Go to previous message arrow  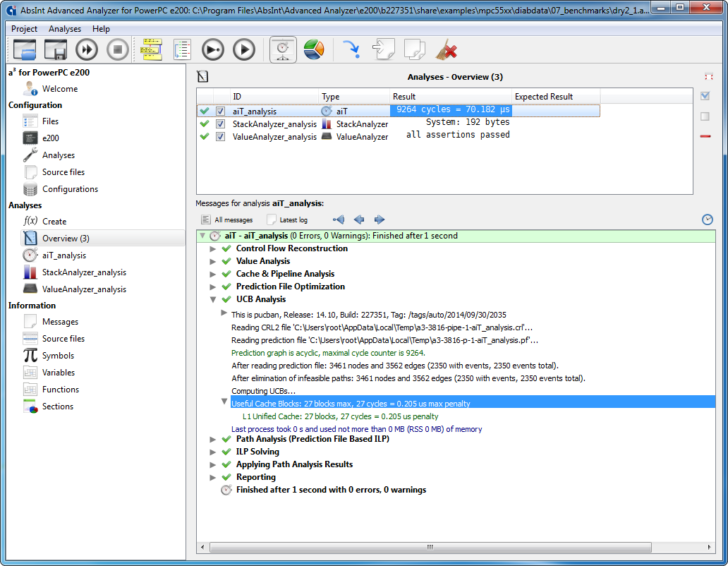point(359,219)
